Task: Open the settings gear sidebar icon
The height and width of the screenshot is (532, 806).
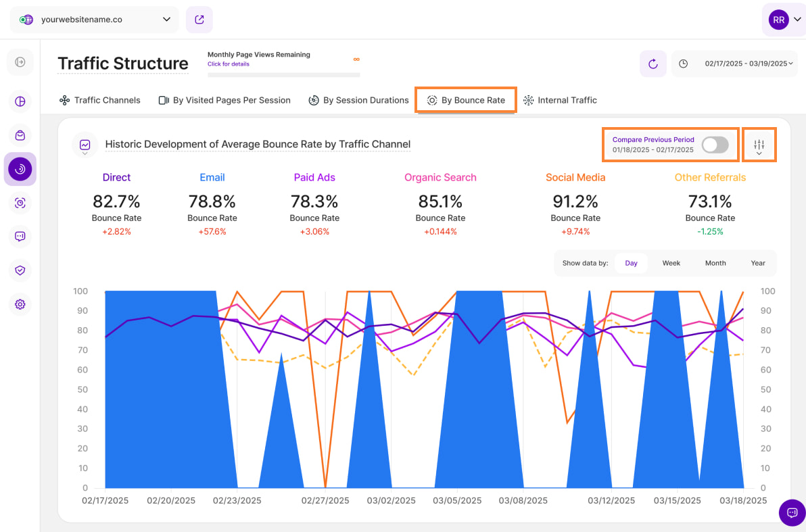Action: (x=20, y=304)
